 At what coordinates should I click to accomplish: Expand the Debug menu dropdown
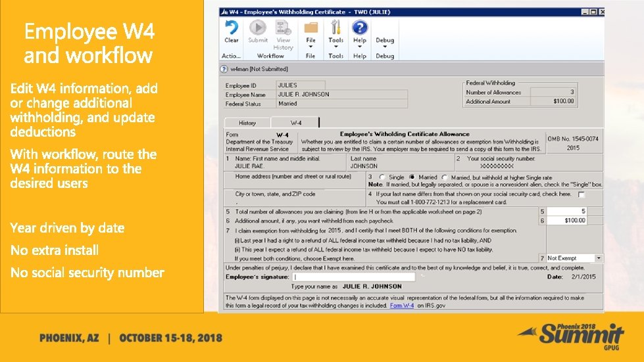pyautogui.click(x=385, y=47)
